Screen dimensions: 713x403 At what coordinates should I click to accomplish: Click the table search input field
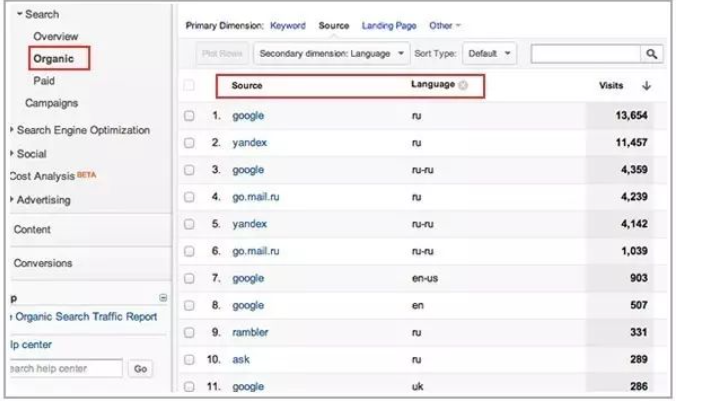pos(586,54)
